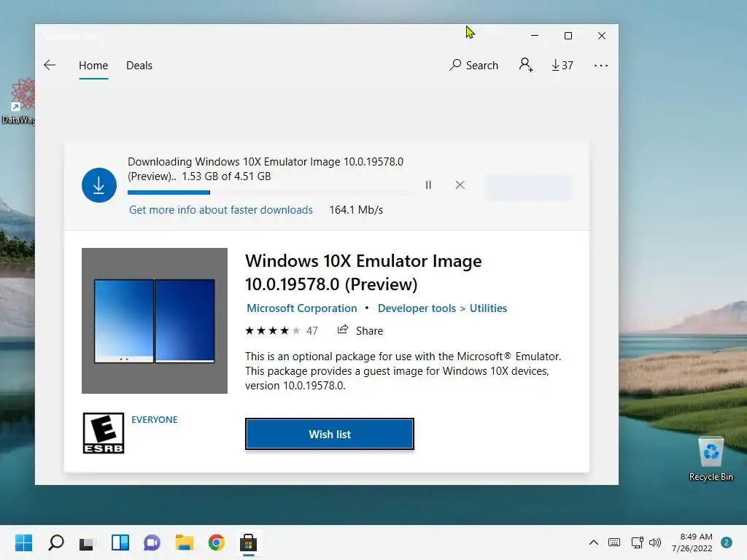Open taskbar search
The image size is (747, 560).
pyautogui.click(x=55, y=542)
